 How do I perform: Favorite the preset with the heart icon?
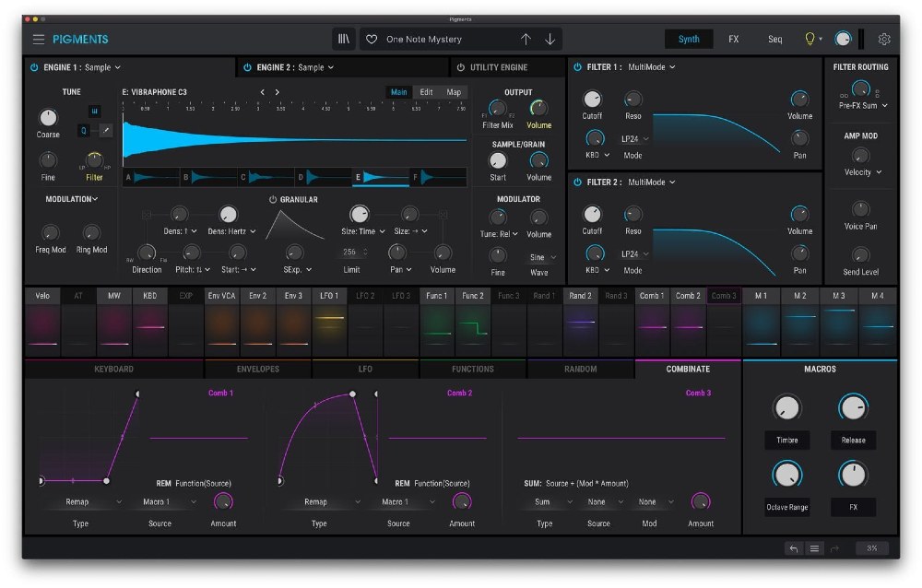(372, 40)
